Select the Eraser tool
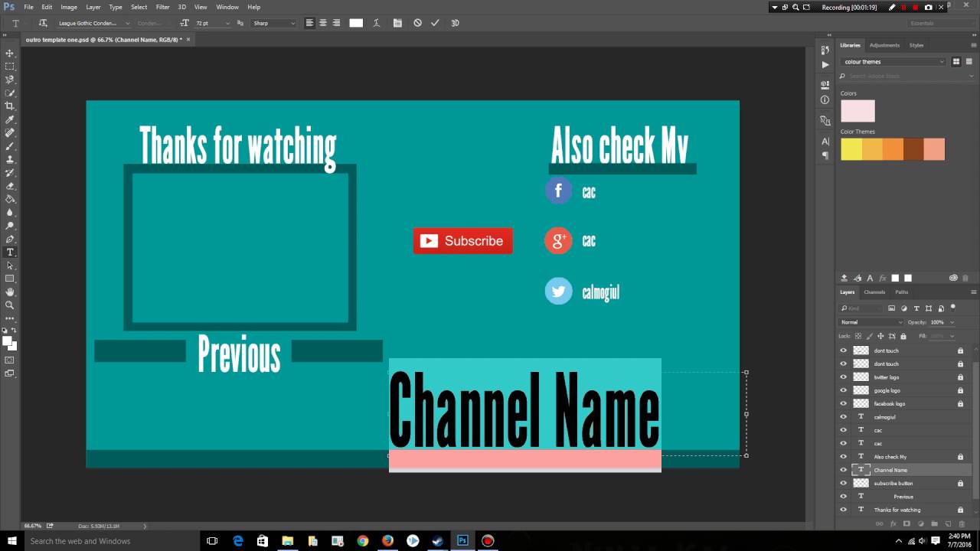 point(10,186)
